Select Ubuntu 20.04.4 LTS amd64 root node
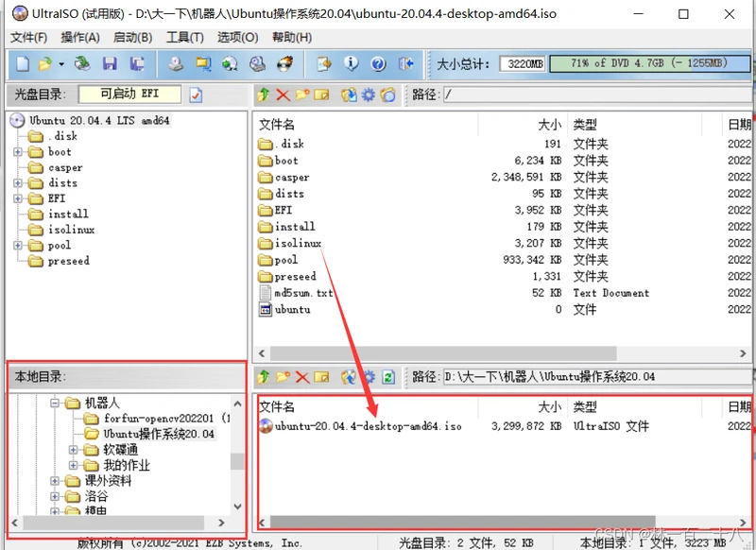The height and width of the screenshot is (550, 756). (99, 121)
